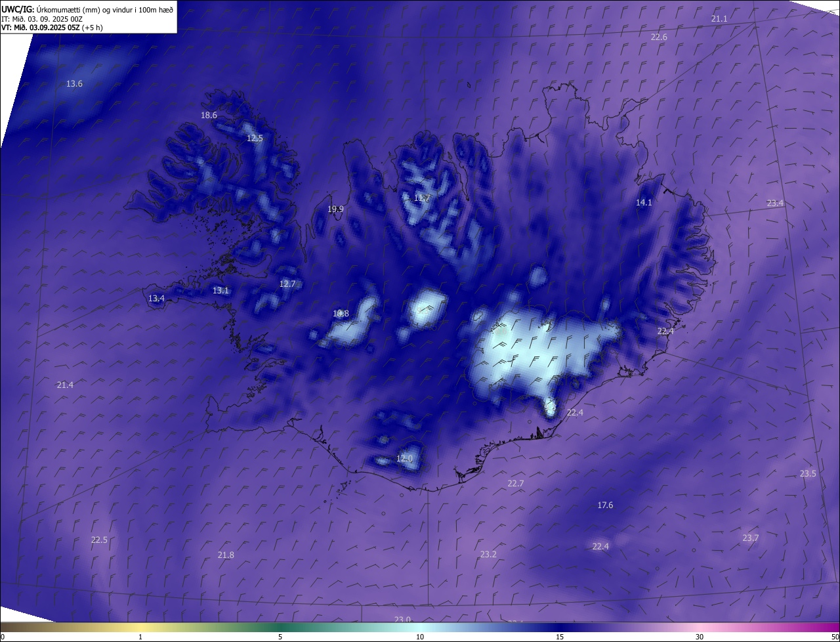The height and width of the screenshot is (642, 840).
Task: Click the 21.1 value on the map
Action: coord(719,18)
